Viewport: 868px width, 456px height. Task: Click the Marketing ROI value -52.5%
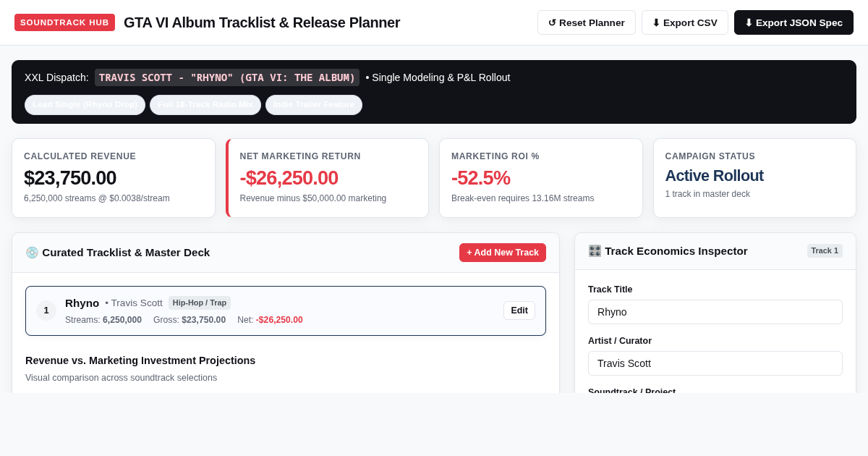481,178
